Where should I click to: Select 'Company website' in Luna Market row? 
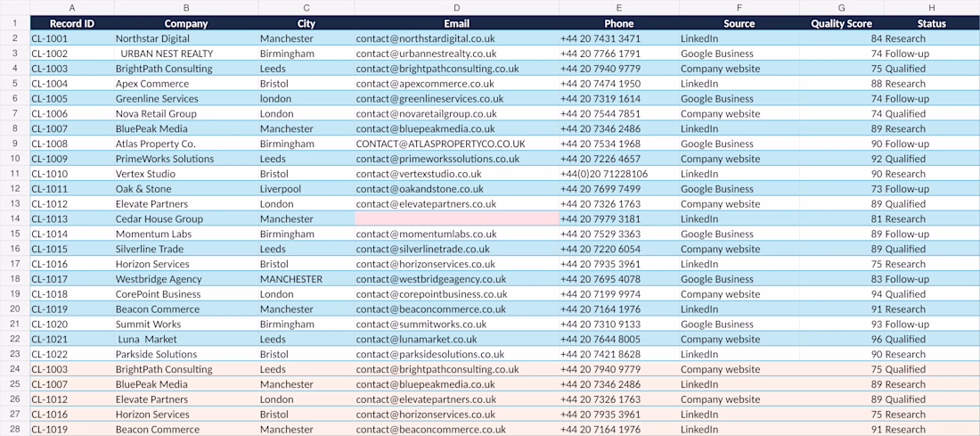tap(739, 339)
